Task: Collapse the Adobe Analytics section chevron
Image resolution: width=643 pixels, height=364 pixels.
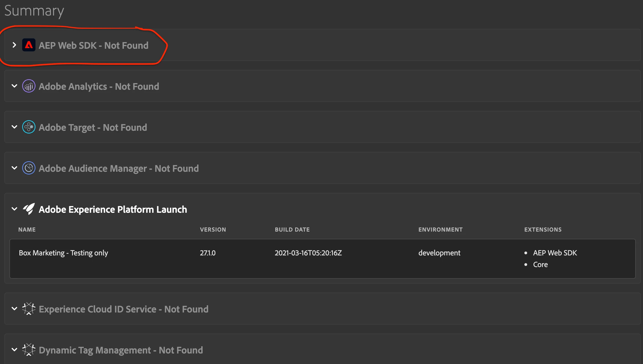Action: pyautogui.click(x=14, y=86)
